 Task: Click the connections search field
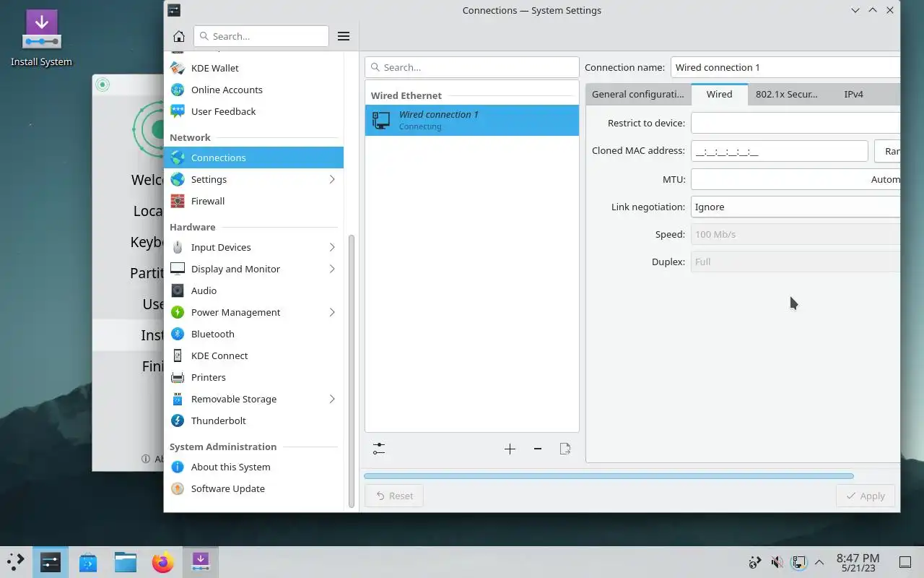coord(472,67)
